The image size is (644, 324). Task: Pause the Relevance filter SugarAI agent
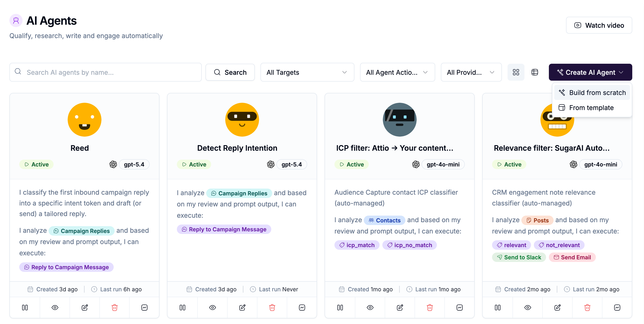pyautogui.click(x=497, y=307)
